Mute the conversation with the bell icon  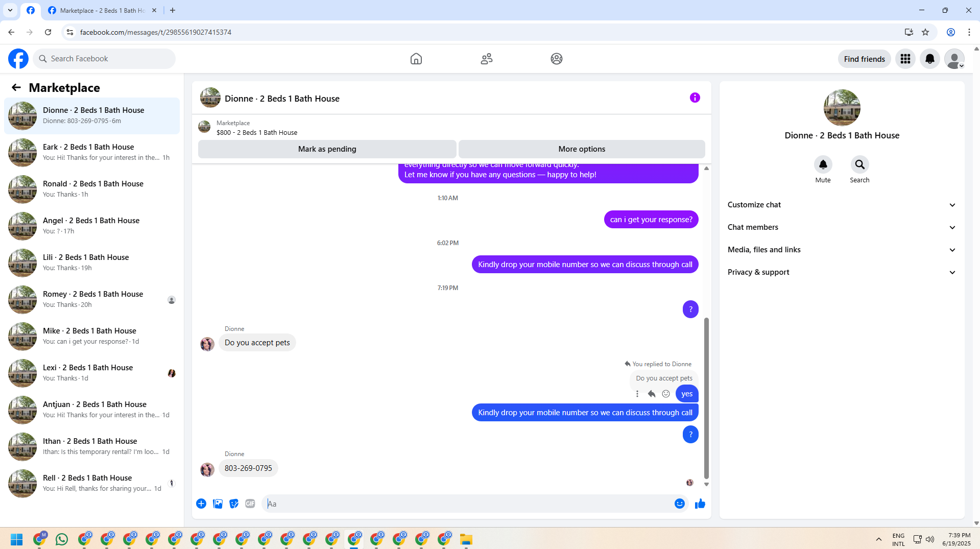pyautogui.click(x=823, y=164)
